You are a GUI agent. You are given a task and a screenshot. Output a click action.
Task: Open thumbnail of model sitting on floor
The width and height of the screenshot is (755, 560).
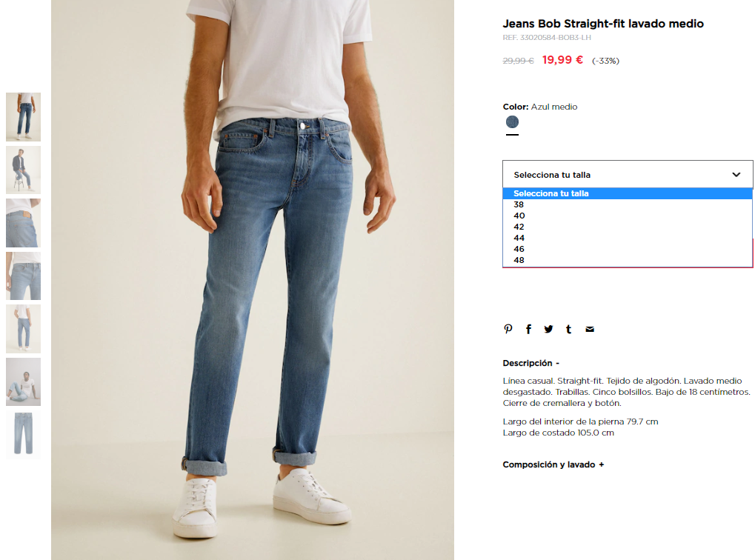pos(23,381)
